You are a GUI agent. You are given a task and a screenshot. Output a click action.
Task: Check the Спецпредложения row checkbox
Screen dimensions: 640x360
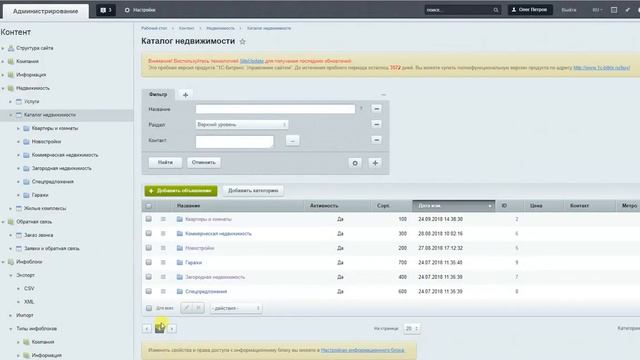tap(149, 291)
